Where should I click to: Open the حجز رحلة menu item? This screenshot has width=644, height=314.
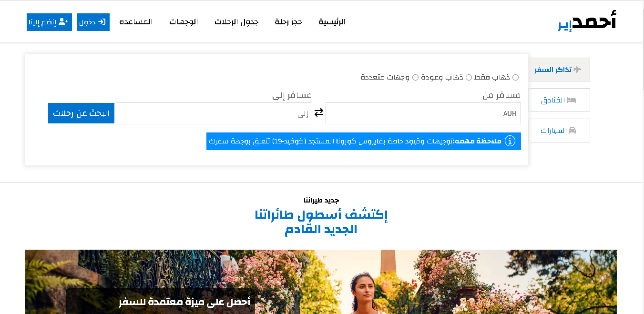pyautogui.click(x=289, y=22)
